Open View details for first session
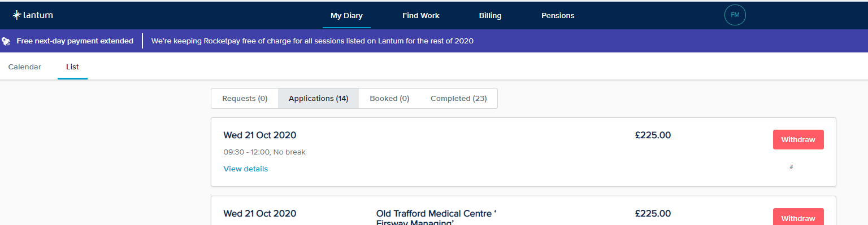 pos(246,169)
